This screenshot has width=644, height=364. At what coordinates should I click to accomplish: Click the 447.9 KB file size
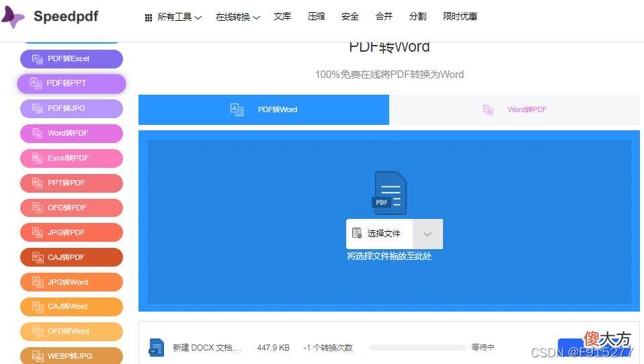(273, 348)
